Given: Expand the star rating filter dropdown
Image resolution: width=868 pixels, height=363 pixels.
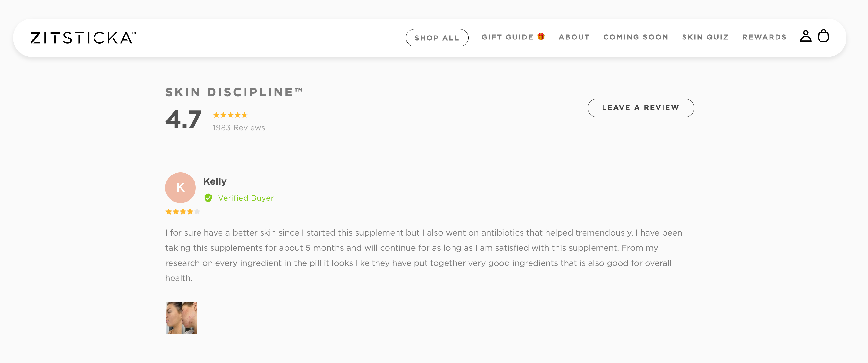Looking at the screenshot, I should tap(231, 115).
